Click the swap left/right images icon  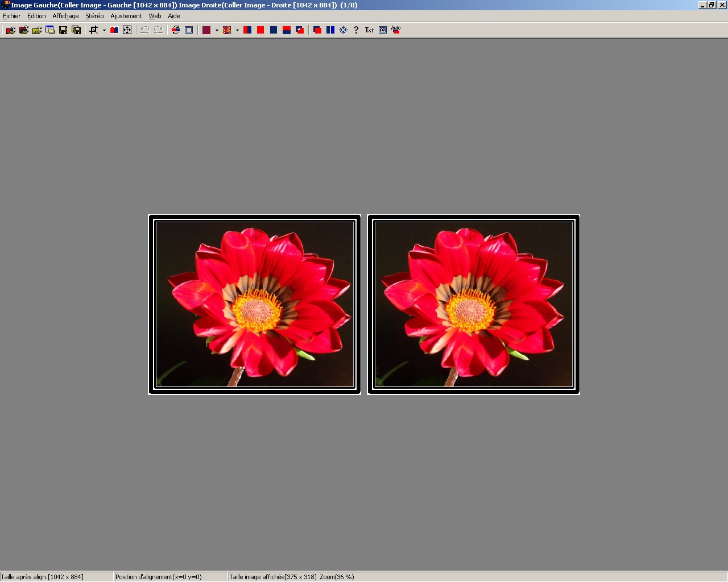176,30
